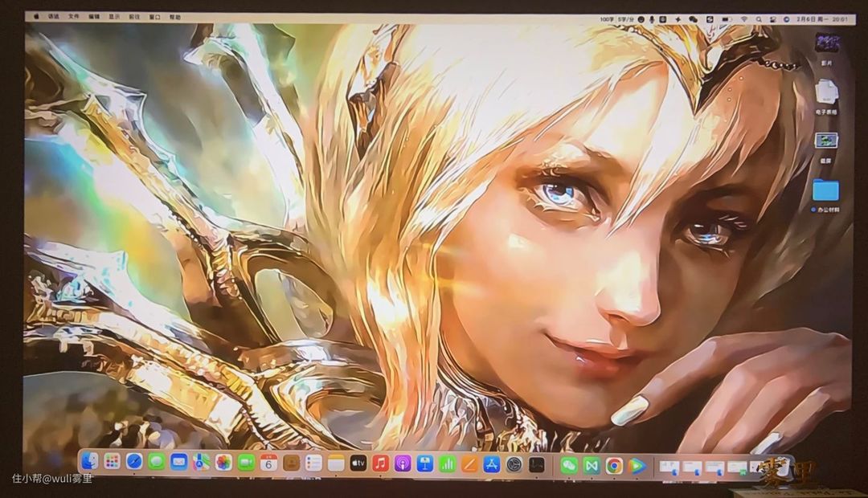Screen dimensions: 868x498
Task: Launch the Apple TV app
Action: [x=358, y=463]
